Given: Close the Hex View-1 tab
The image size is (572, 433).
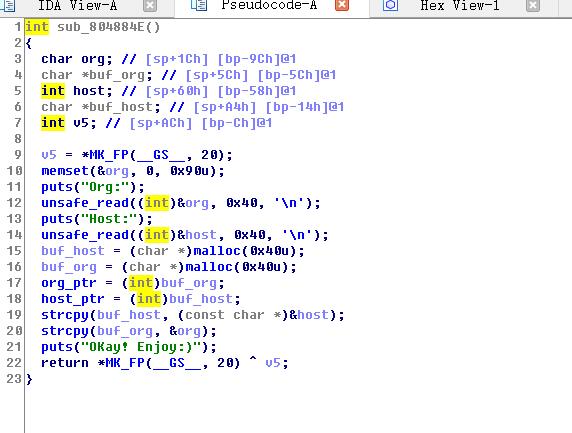Looking at the screenshot, I should [x=533, y=5].
